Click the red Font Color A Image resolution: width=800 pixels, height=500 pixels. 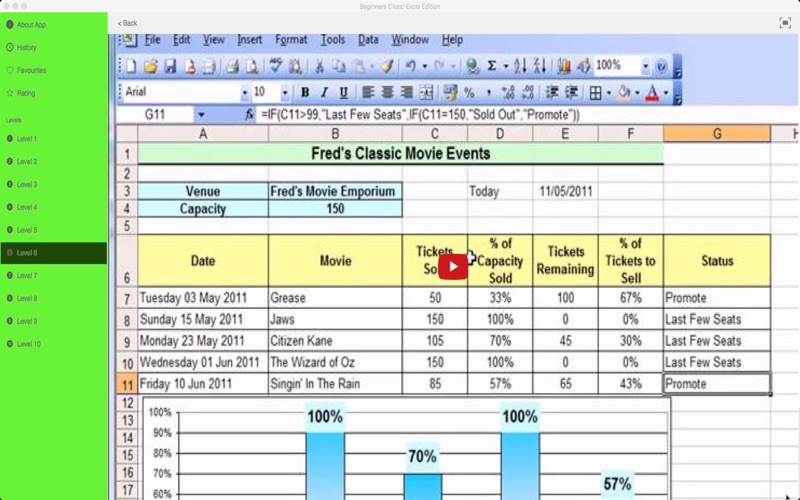click(653, 93)
